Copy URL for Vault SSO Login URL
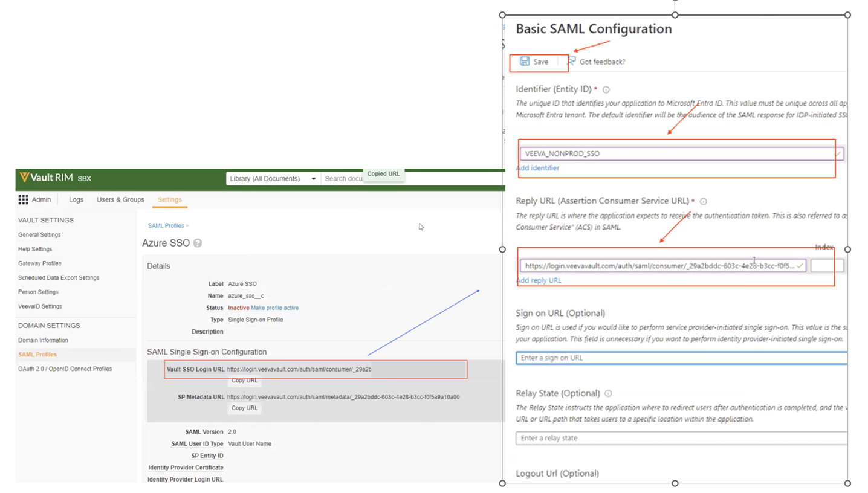The image size is (868, 493). [244, 381]
